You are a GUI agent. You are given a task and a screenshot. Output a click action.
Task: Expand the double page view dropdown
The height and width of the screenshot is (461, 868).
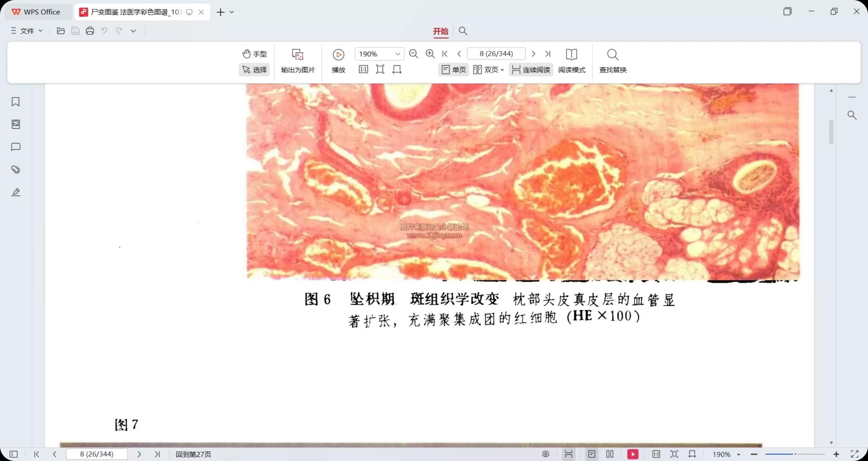click(502, 70)
